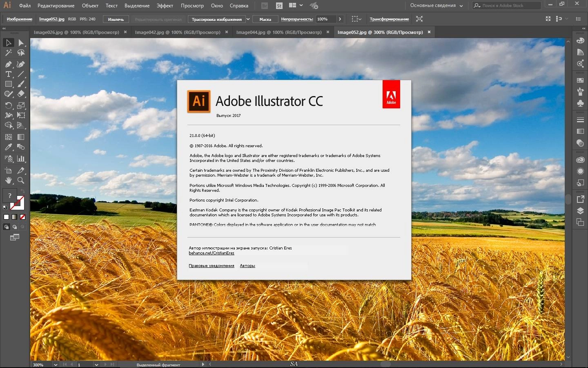Open the Symbols club-shaped panel icon
Screen dimensions: 588x368
[580, 103]
